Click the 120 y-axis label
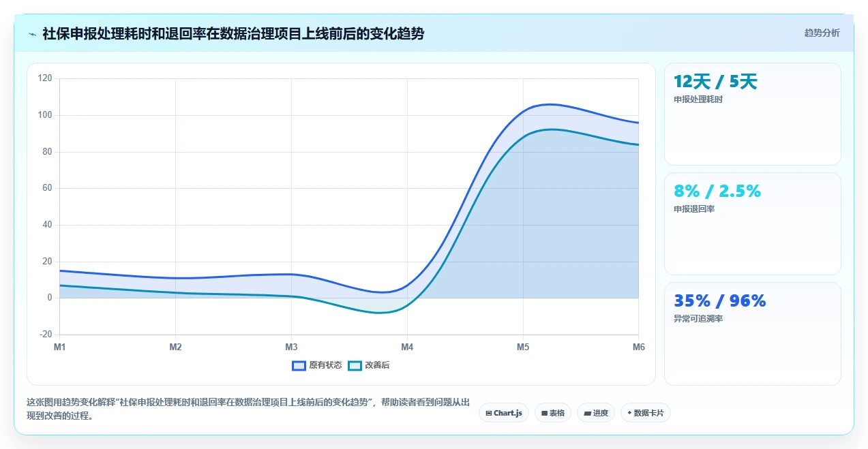 click(45, 78)
